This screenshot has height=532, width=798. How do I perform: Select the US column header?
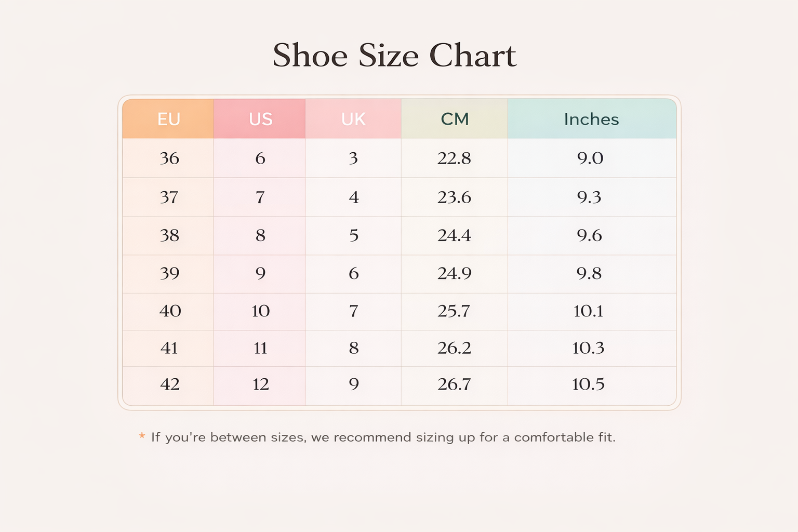click(x=260, y=119)
